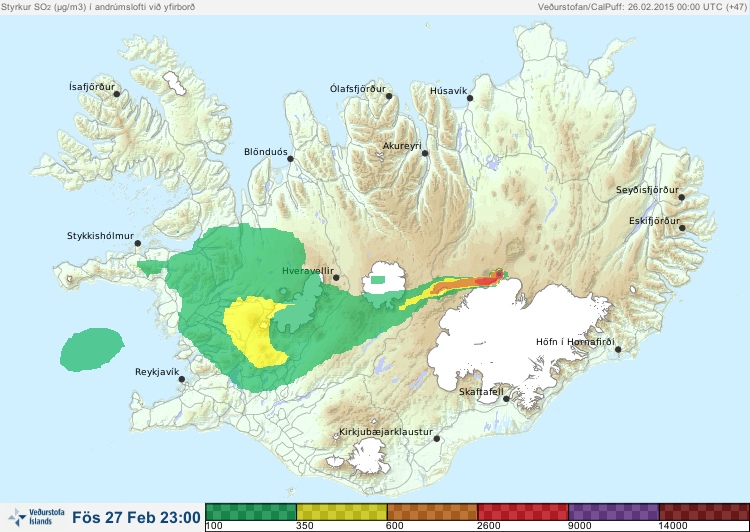Click the offshore green SO2 patch
The width and height of the screenshot is (750, 532).
pos(92,349)
